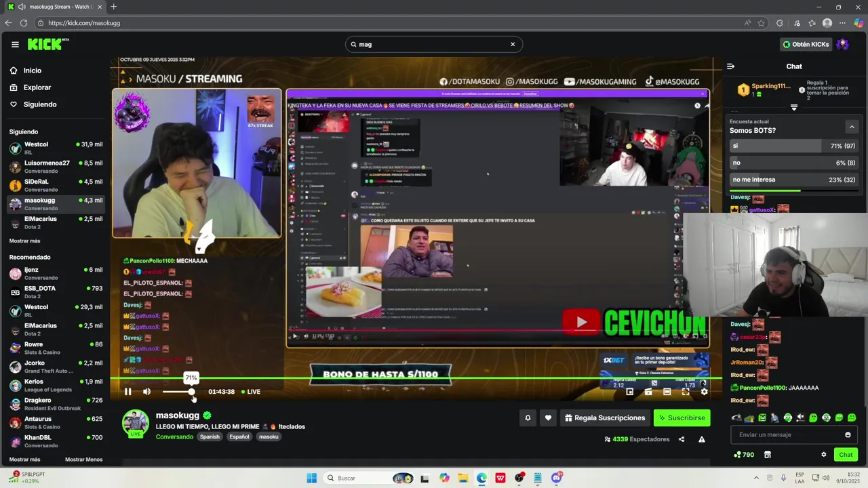Viewport: 868px width, 488px height.
Task: Collapse the current poll
Action: pyautogui.click(x=852, y=127)
